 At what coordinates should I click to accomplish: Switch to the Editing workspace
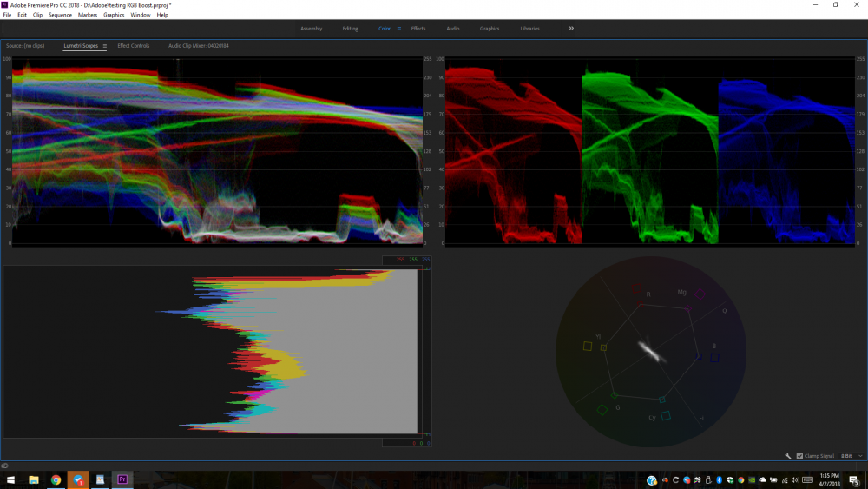pyautogui.click(x=350, y=29)
